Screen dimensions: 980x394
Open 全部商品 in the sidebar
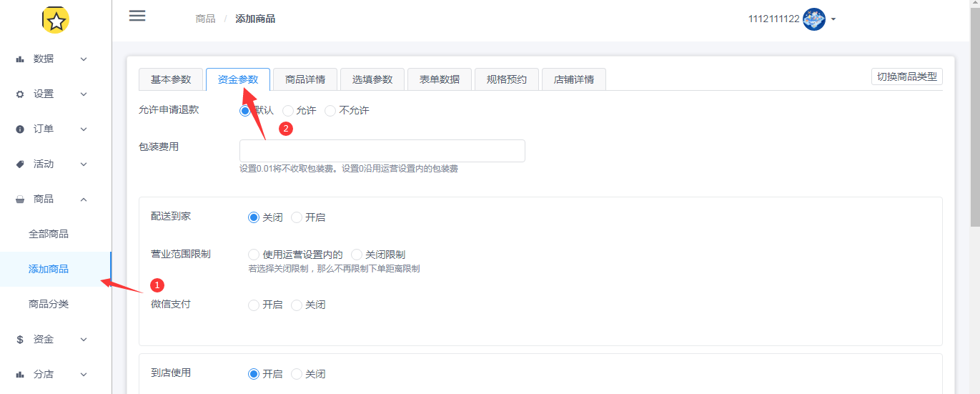49,234
